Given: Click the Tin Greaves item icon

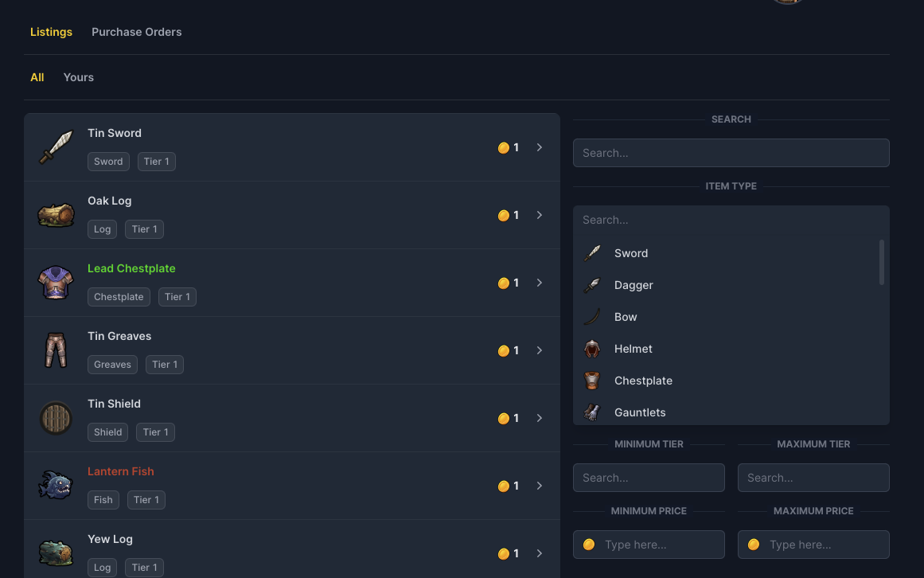Looking at the screenshot, I should (x=56, y=350).
